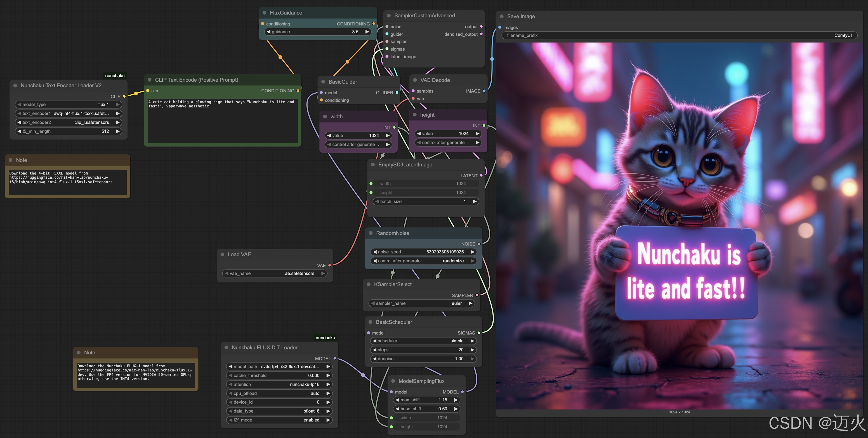Toggle the noise control after generate randomize
The image size is (868, 438).
[424, 261]
